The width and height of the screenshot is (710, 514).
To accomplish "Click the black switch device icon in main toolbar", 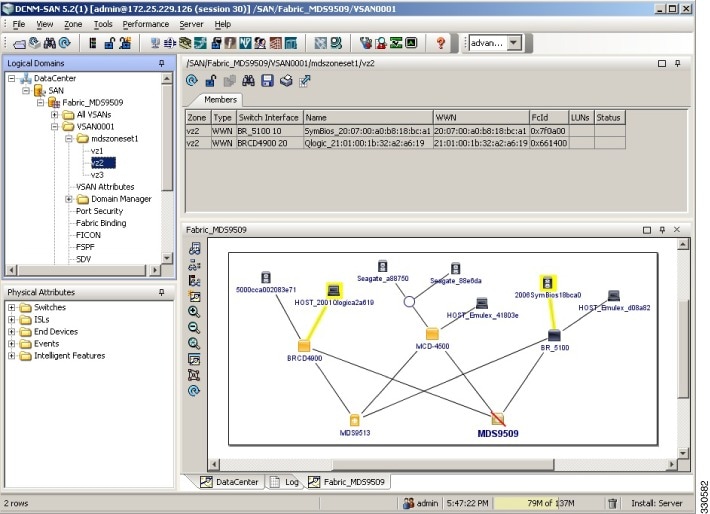I will [x=93, y=43].
